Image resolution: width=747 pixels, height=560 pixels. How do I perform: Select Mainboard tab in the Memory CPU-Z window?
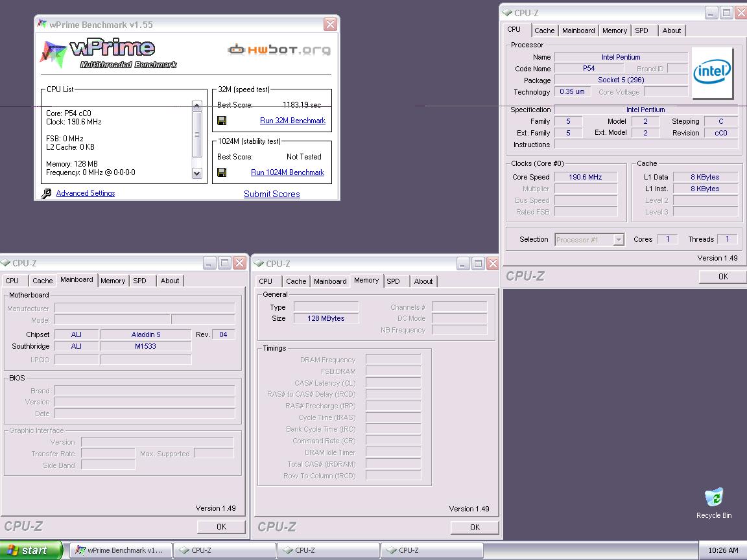click(329, 281)
